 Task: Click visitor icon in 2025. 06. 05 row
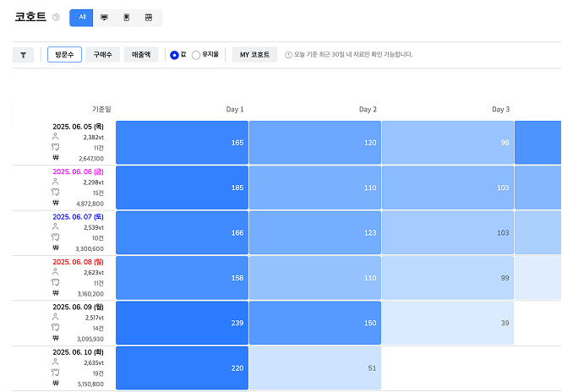[56, 136]
